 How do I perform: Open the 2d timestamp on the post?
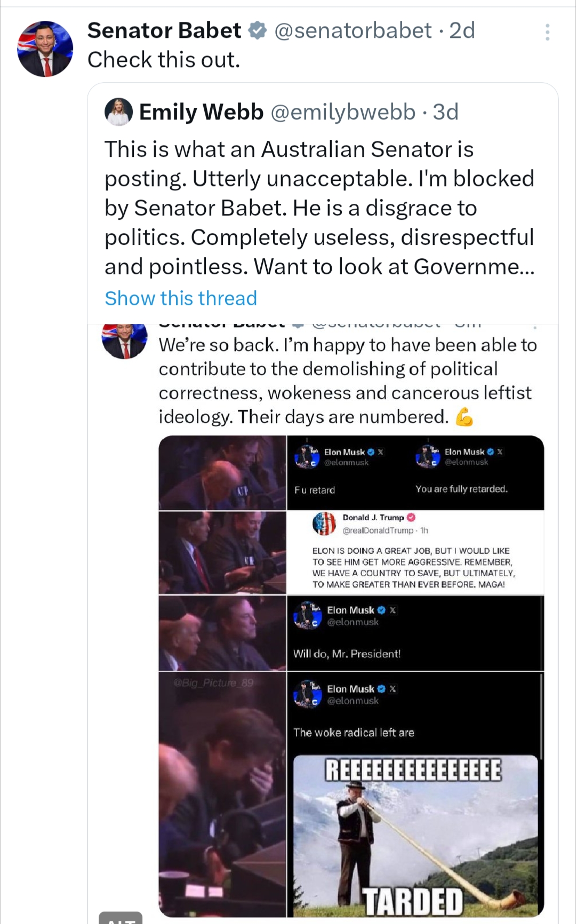462,31
